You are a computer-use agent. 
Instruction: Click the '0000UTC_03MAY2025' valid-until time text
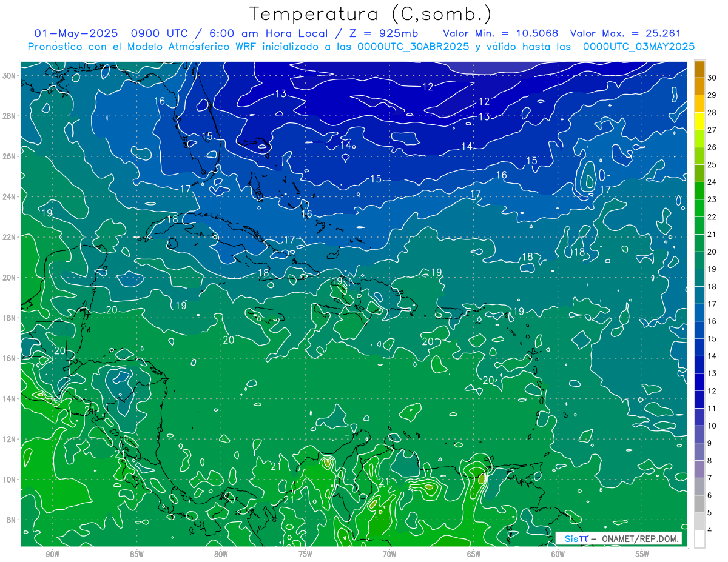point(638,46)
